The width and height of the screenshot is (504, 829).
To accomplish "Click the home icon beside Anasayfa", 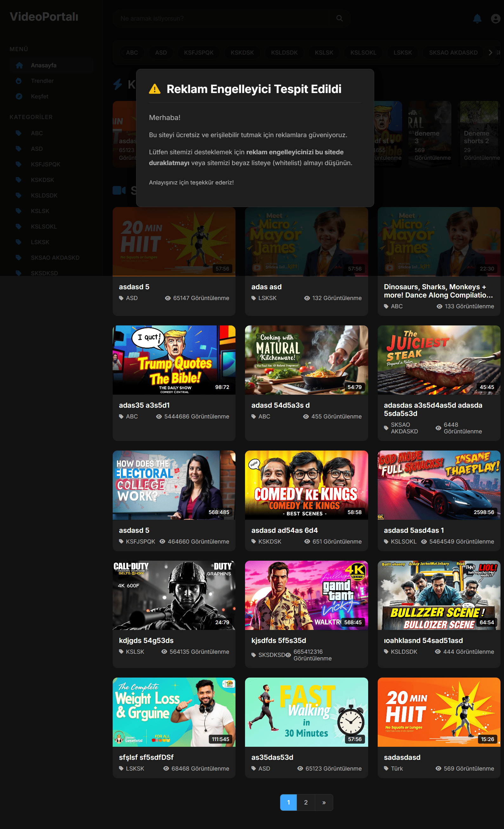I will (19, 65).
